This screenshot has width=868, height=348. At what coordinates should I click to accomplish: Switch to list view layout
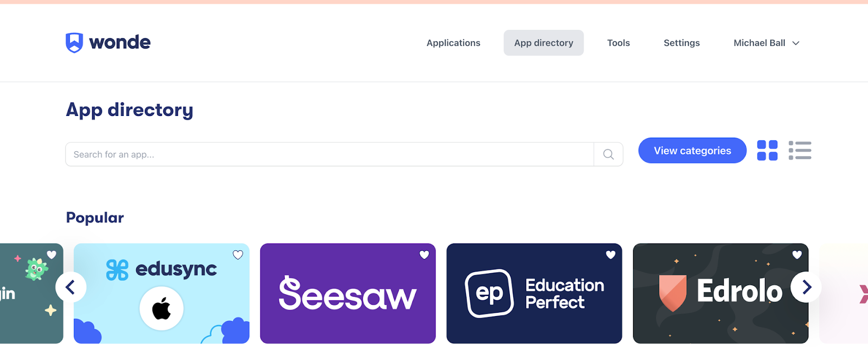[800, 151]
